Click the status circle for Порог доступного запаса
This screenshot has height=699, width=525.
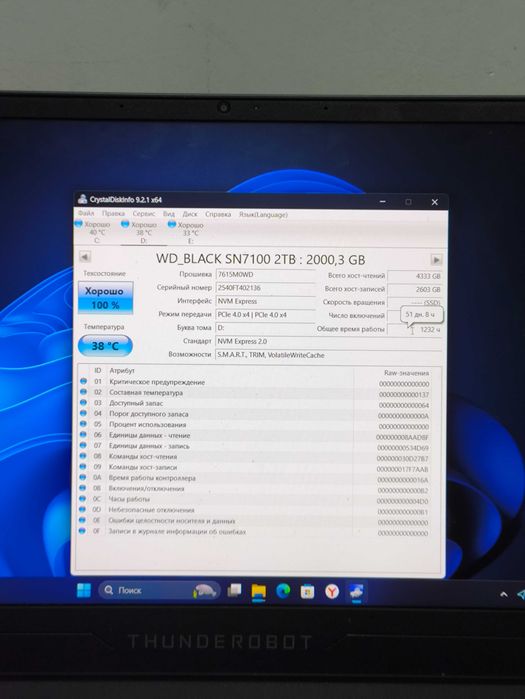tap(83, 413)
